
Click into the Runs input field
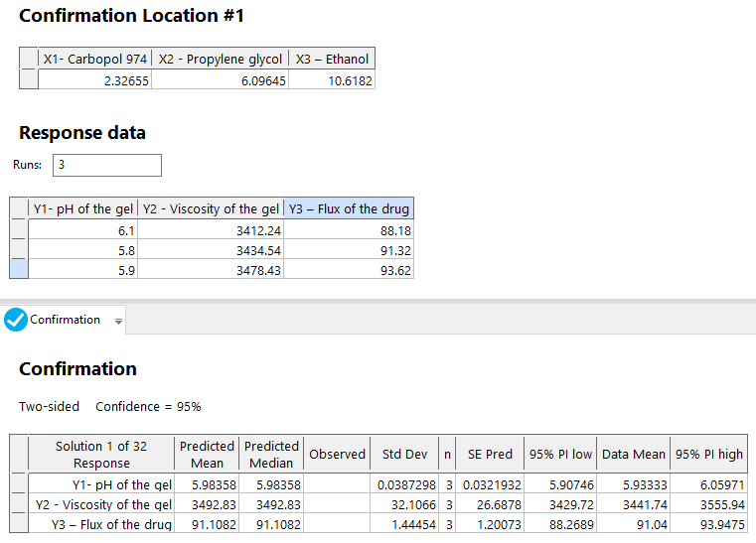[x=106, y=165]
